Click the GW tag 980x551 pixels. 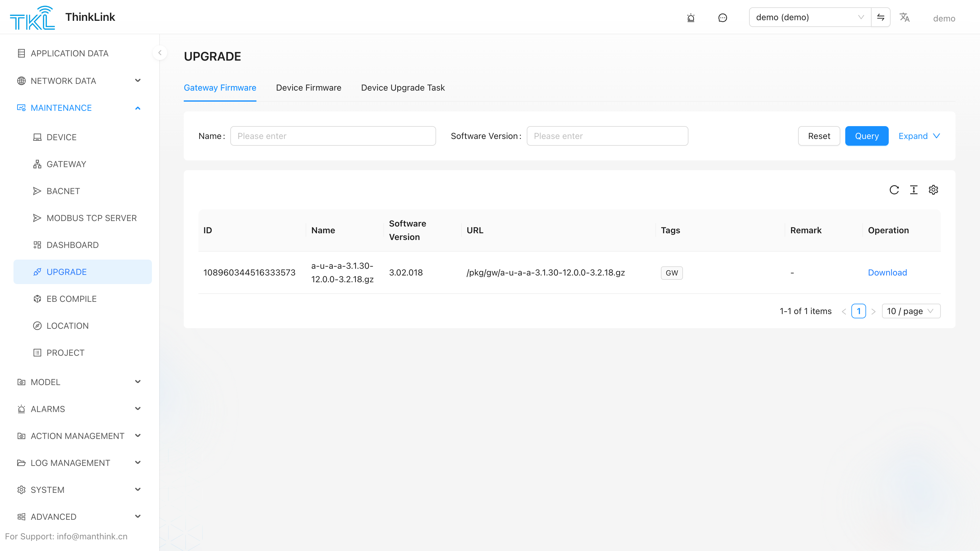[672, 273]
